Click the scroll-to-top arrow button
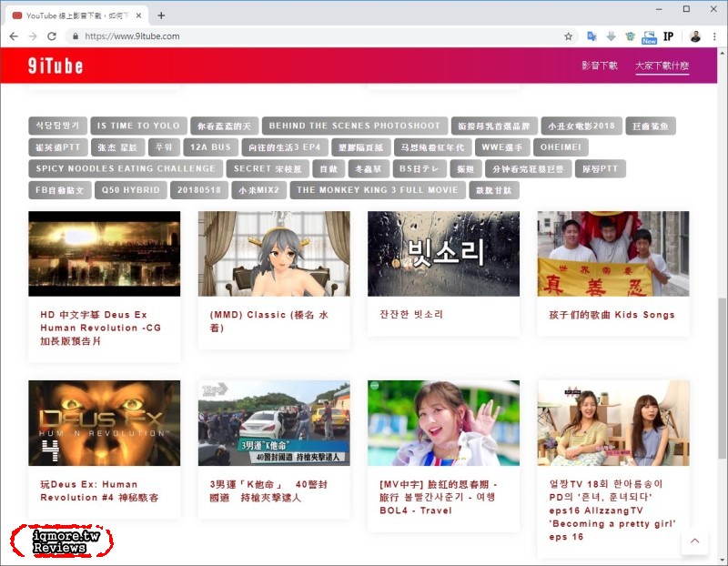Viewport: 728px width, 566px height. (694, 542)
